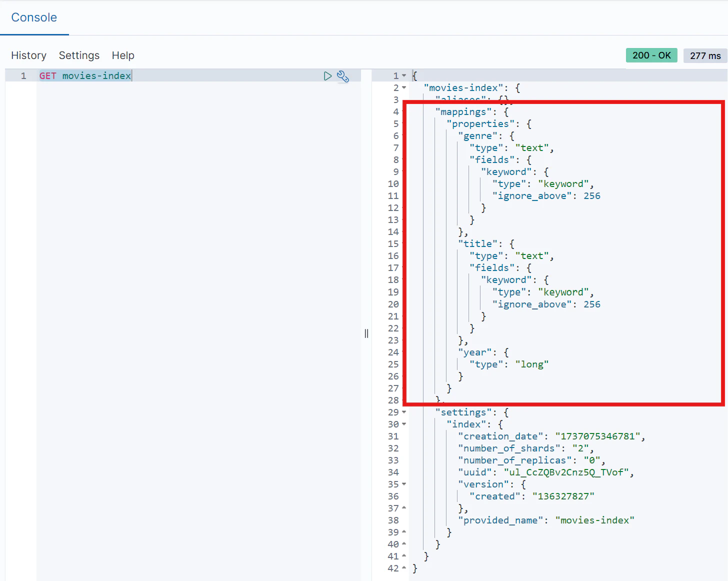728x581 pixels.
Task: Open the wrench request options menu
Action: (x=343, y=76)
